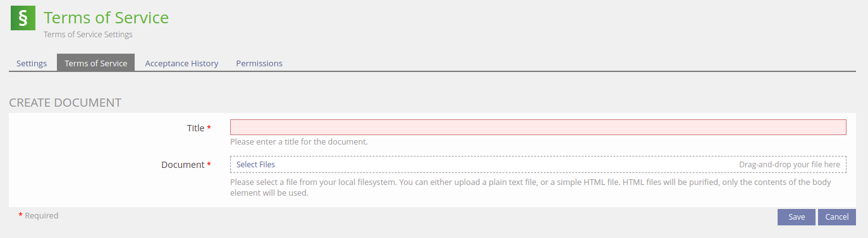Save the new document

pos(797,217)
